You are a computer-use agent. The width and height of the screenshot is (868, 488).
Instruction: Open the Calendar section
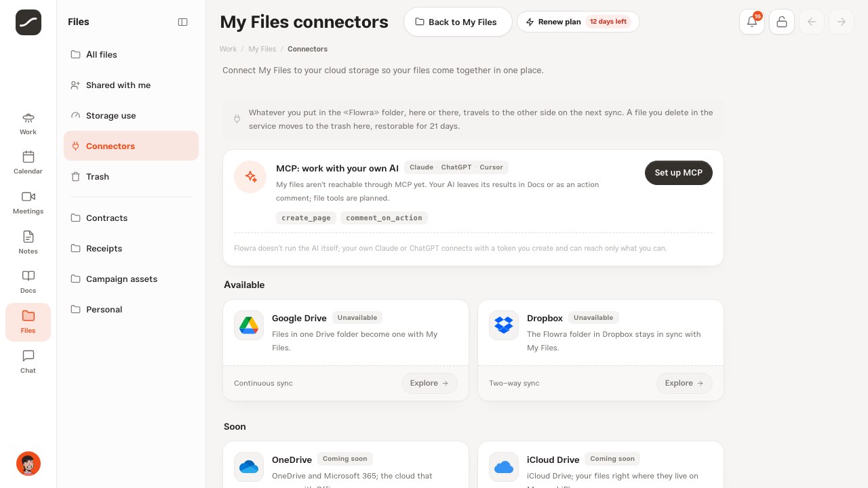pyautogui.click(x=28, y=163)
